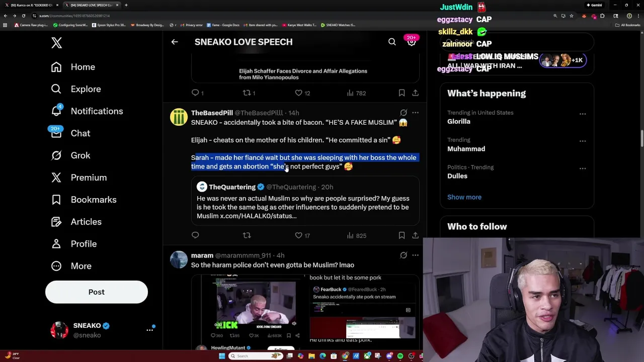The height and width of the screenshot is (362, 644).
Task: Click the X logo in sidebar
Action: coord(56,43)
